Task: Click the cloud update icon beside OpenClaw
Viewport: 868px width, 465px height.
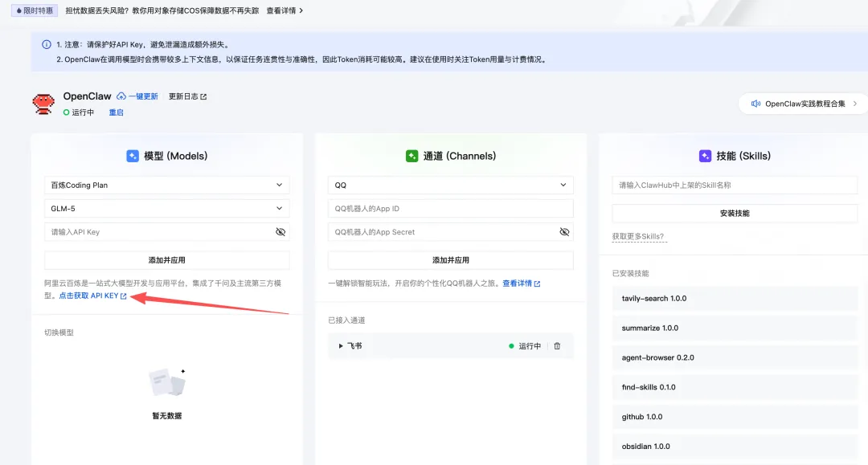Action: 121,96
